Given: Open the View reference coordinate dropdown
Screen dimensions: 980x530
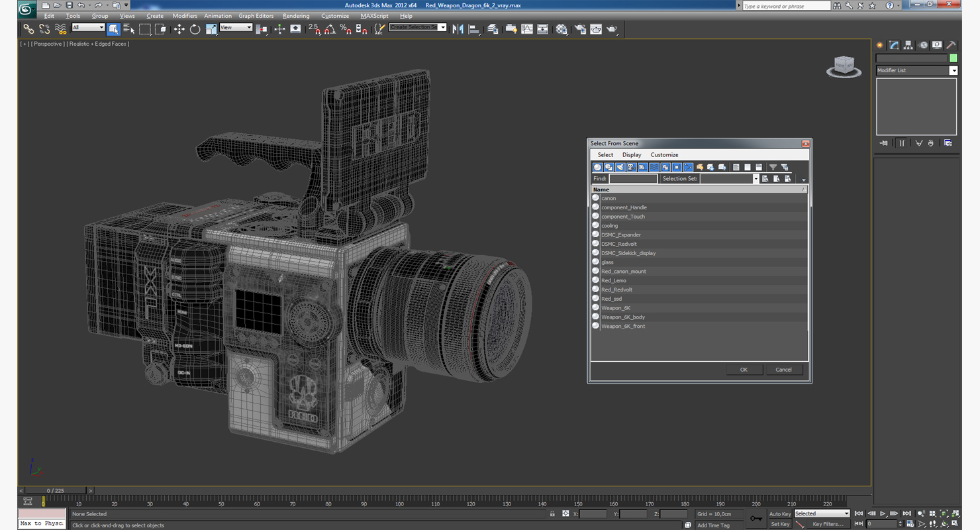Looking at the screenshot, I should point(236,28).
